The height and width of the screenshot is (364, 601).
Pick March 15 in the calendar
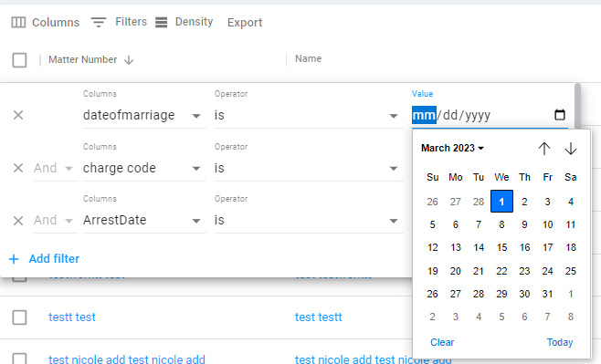[501, 247]
